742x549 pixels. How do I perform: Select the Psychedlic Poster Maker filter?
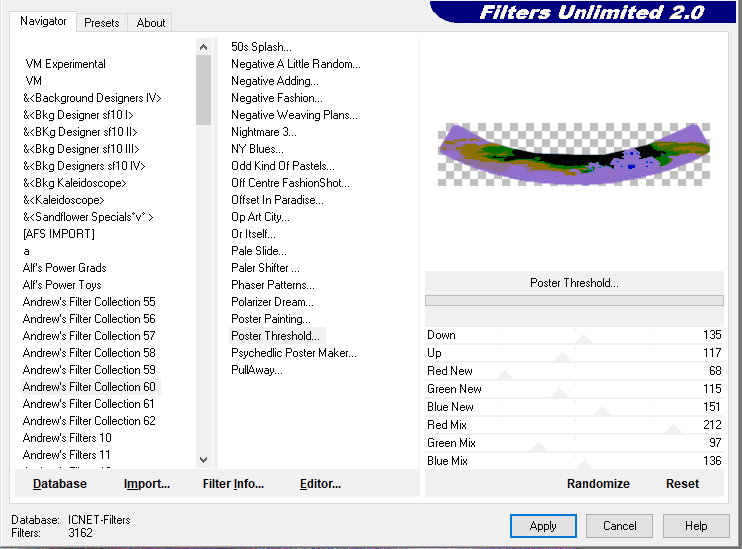pyautogui.click(x=293, y=353)
